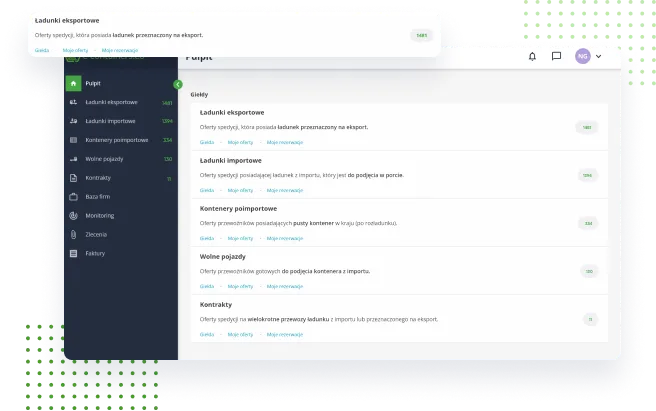Click the NG user avatar
656x411 pixels.
[x=583, y=57]
